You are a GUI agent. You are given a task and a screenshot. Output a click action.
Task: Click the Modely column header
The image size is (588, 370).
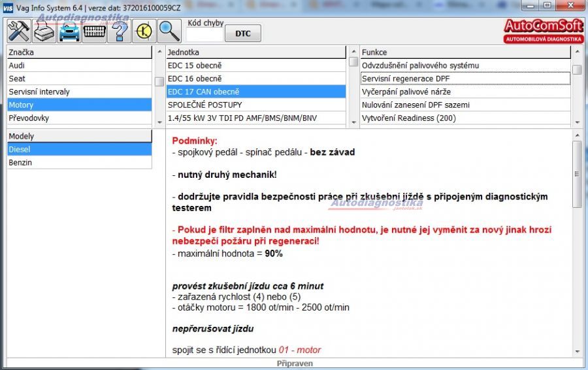(x=80, y=136)
